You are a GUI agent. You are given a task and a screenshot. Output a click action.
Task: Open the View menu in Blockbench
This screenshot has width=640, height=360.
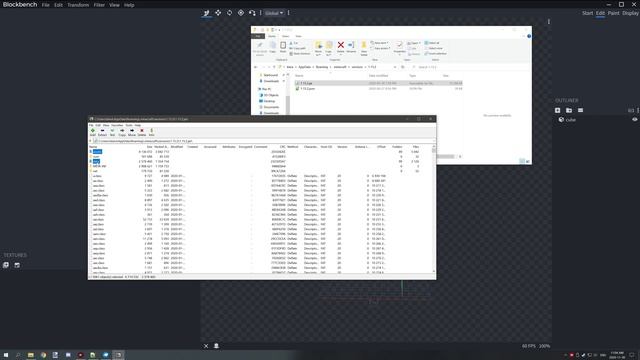tap(114, 5)
